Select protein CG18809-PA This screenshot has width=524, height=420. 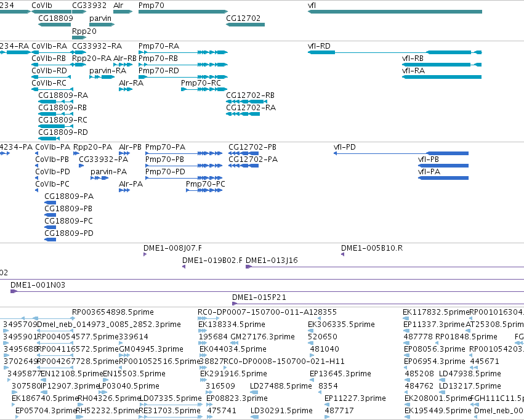(50, 203)
